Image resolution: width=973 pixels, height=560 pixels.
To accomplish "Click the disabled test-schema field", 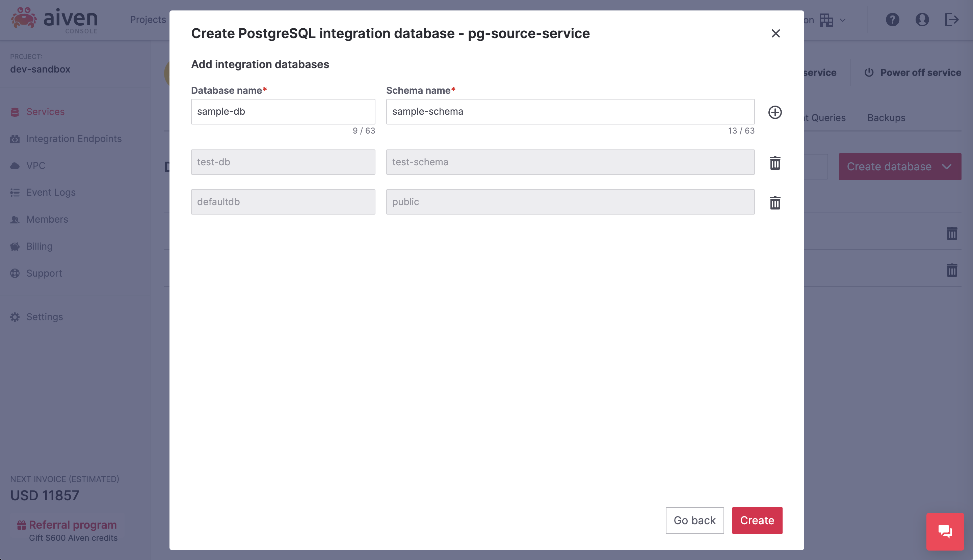I will coord(570,162).
